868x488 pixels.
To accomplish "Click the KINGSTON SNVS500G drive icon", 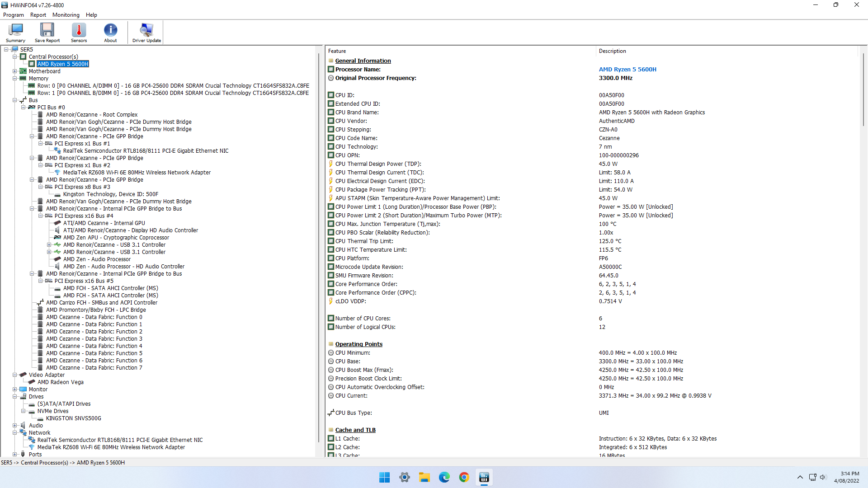I will (x=40, y=418).
